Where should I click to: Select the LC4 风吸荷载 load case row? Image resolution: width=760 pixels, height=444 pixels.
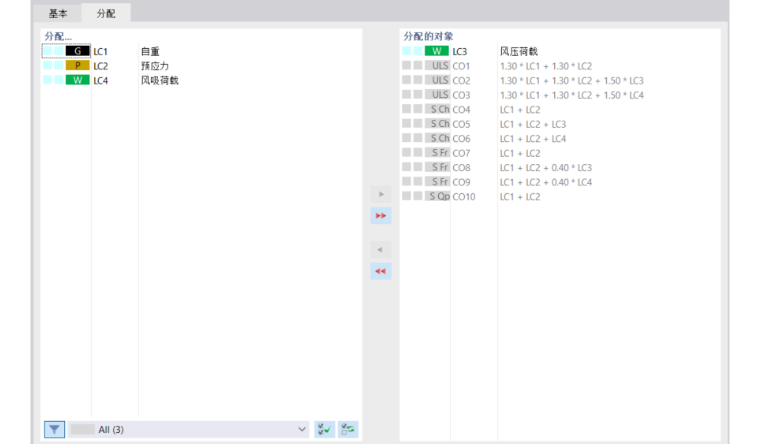click(201, 80)
